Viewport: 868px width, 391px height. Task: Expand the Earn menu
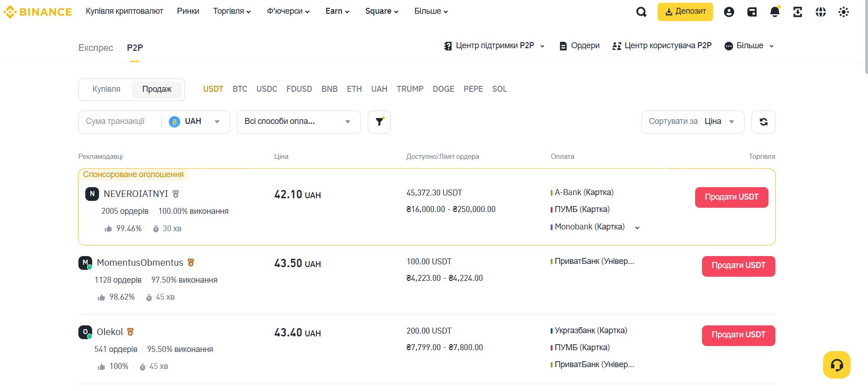tap(337, 11)
